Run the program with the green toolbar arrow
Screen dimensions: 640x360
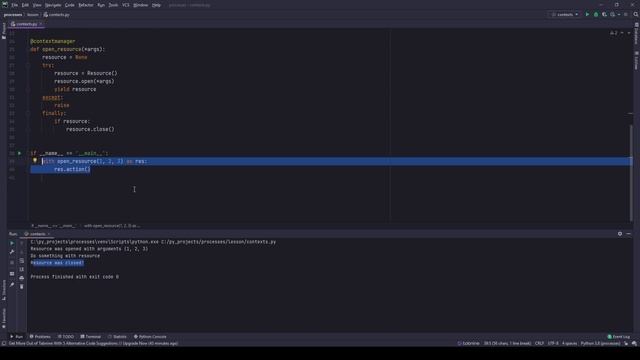click(587, 15)
